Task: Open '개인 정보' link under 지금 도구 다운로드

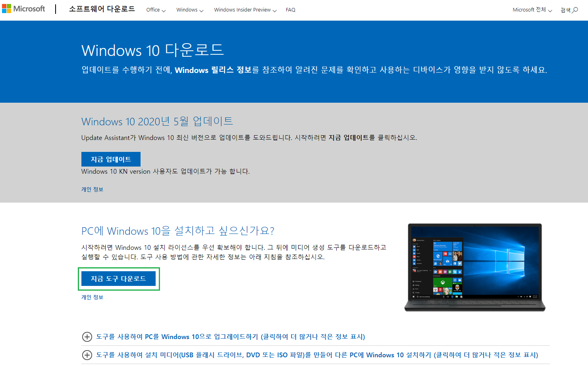Action: [x=92, y=297]
